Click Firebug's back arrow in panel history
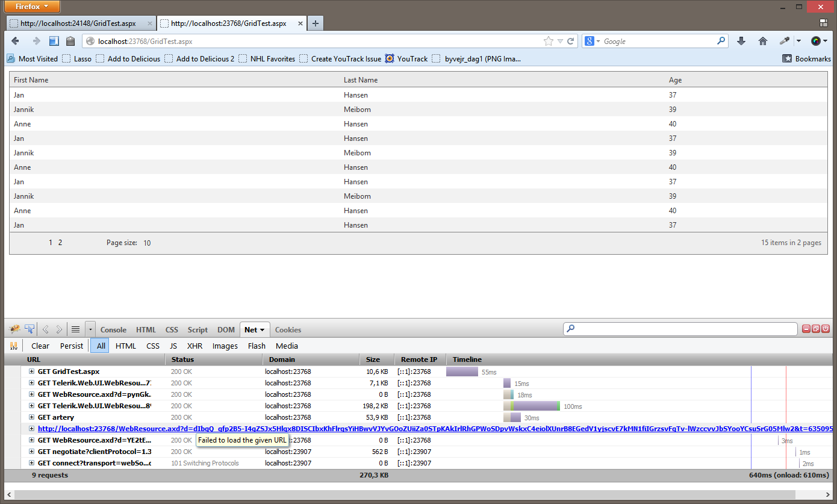837x504 pixels. 46,329
